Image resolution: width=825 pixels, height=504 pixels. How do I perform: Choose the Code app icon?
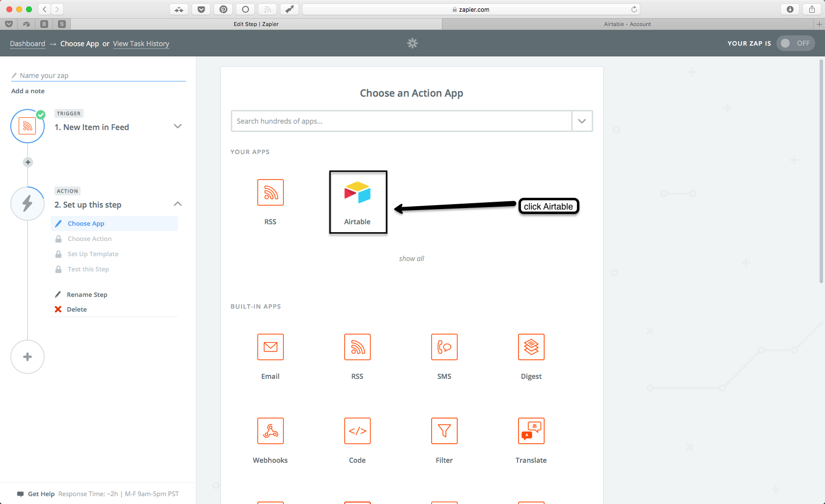coord(357,431)
